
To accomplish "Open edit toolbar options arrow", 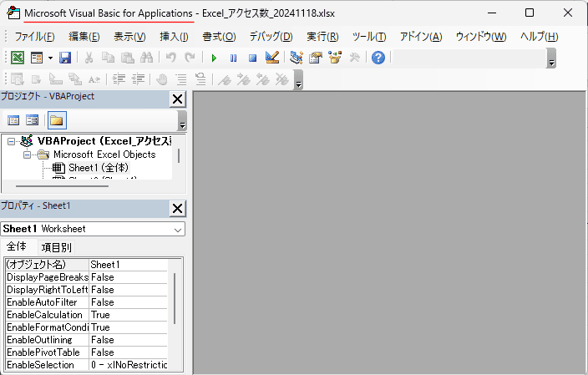I will [298, 80].
